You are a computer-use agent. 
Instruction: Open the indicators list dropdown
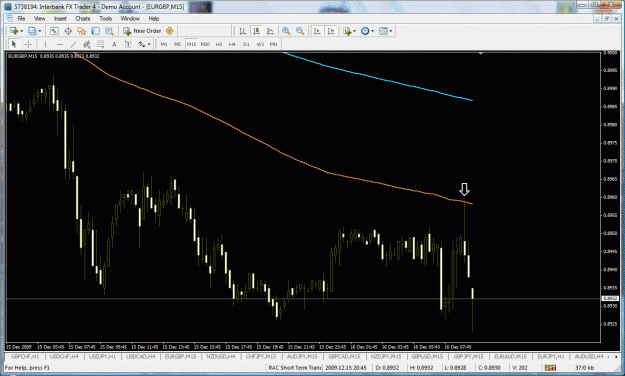coord(349,31)
